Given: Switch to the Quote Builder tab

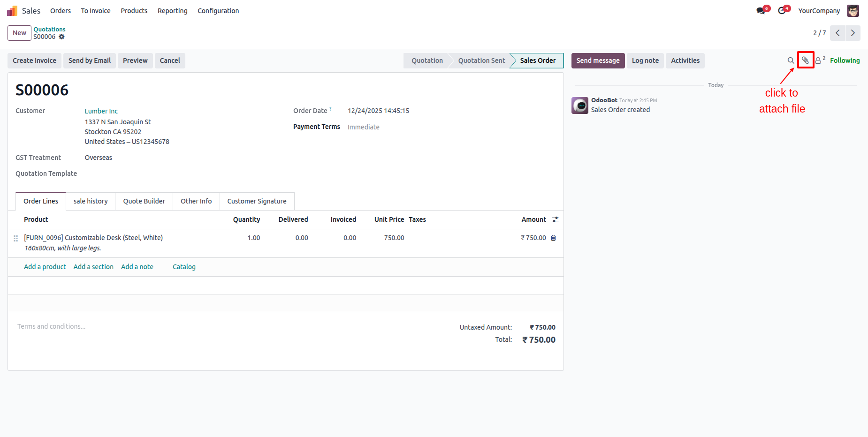Looking at the screenshot, I should [144, 201].
